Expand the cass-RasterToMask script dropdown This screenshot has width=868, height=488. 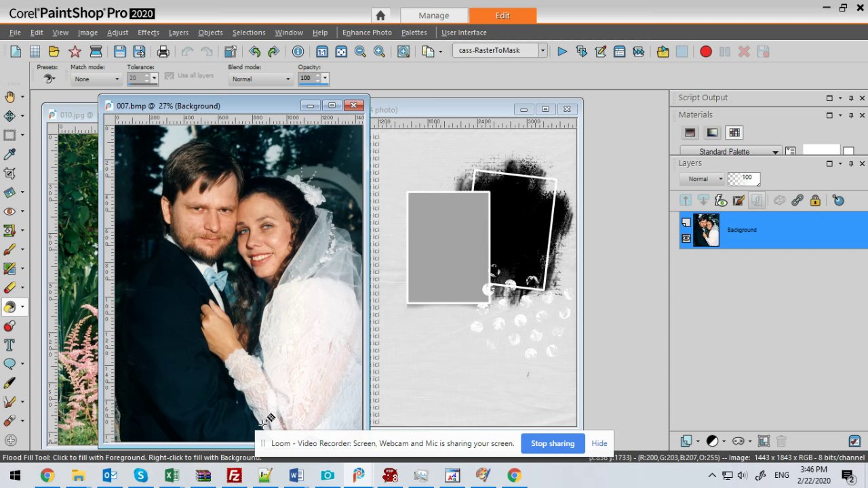tap(542, 51)
